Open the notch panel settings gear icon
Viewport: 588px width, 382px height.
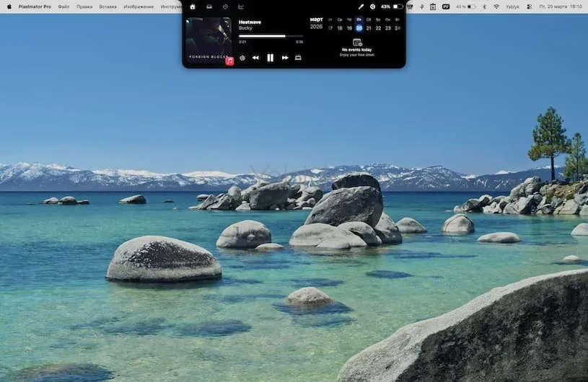(372, 6)
